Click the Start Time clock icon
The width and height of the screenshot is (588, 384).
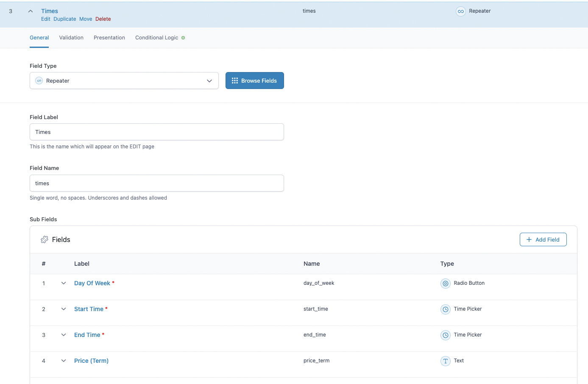[x=445, y=309]
